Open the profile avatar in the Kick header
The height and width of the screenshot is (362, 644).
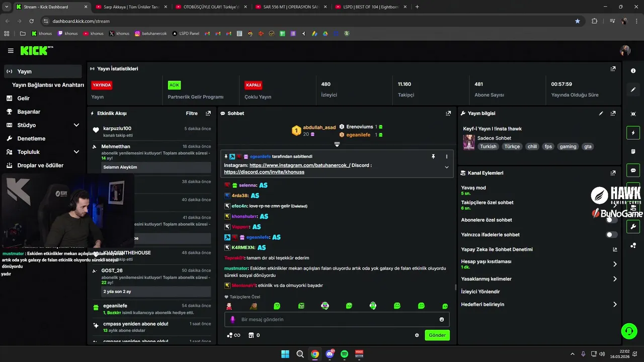pyautogui.click(x=625, y=51)
